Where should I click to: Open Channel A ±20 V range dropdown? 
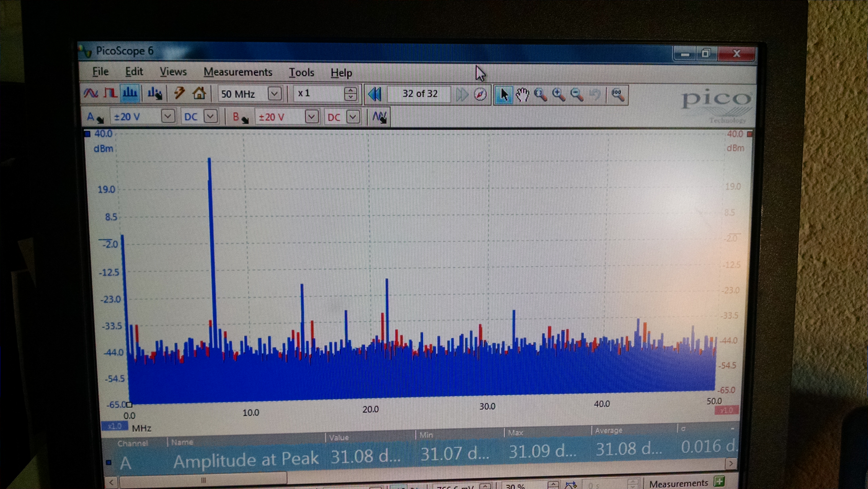pyautogui.click(x=168, y=117)
